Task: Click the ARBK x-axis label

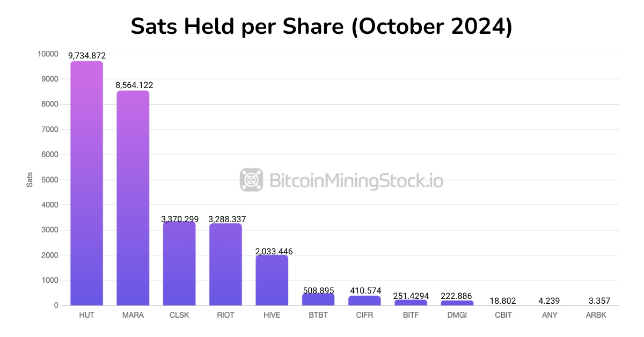Action: [596, 315]
